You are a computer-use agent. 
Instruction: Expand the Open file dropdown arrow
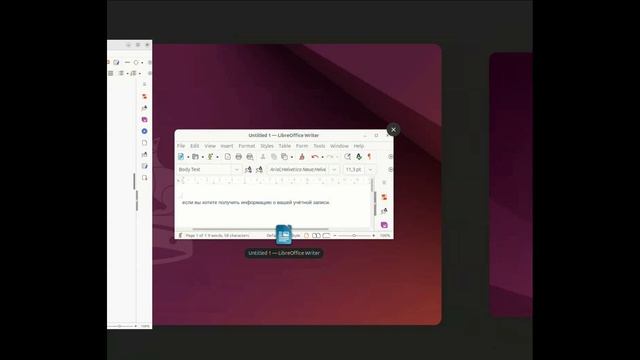tap(203, 157)
